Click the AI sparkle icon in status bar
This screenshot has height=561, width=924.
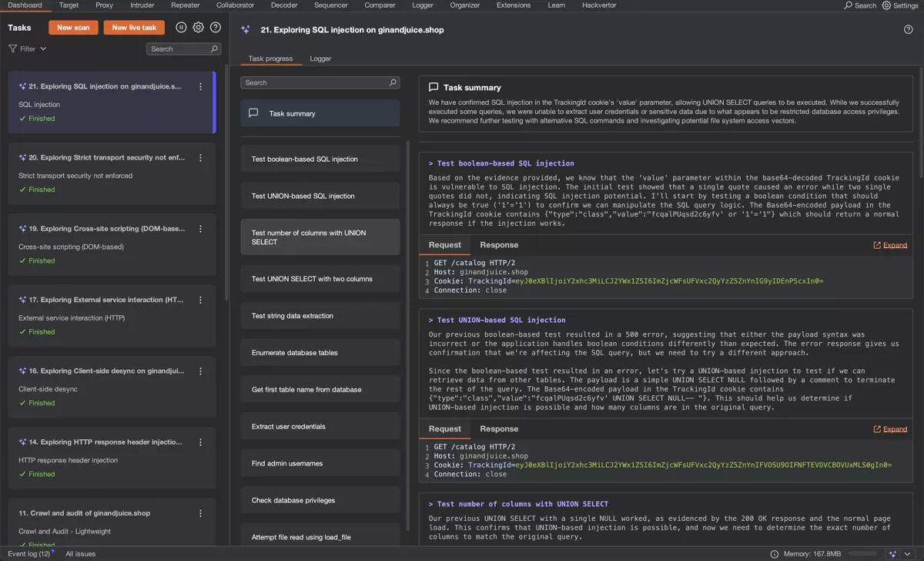point(892,553)
